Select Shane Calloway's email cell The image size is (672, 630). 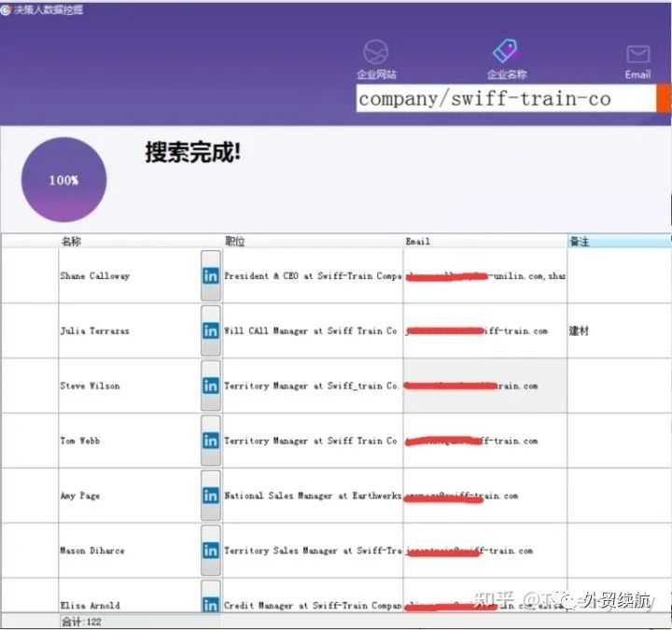(x=484, y=275)
